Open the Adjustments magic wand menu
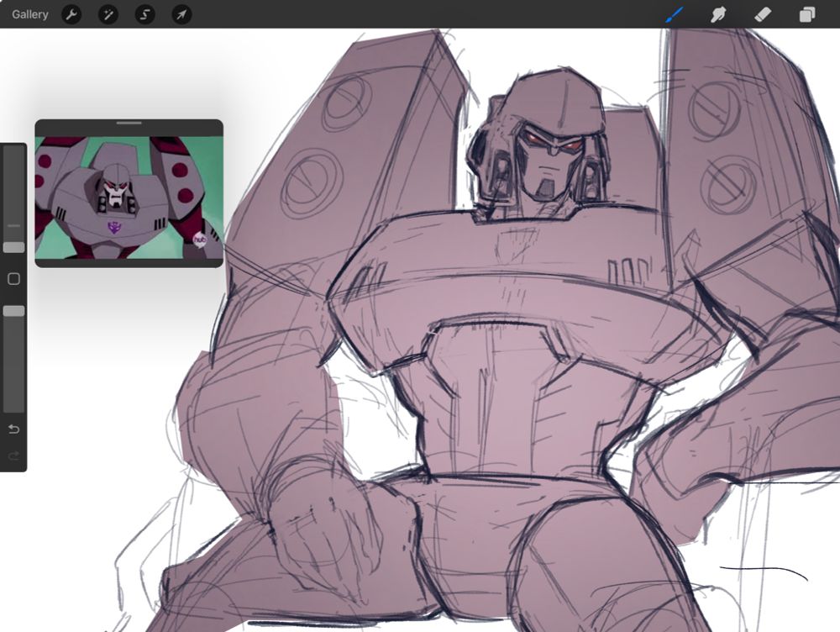 coord(108,14)
